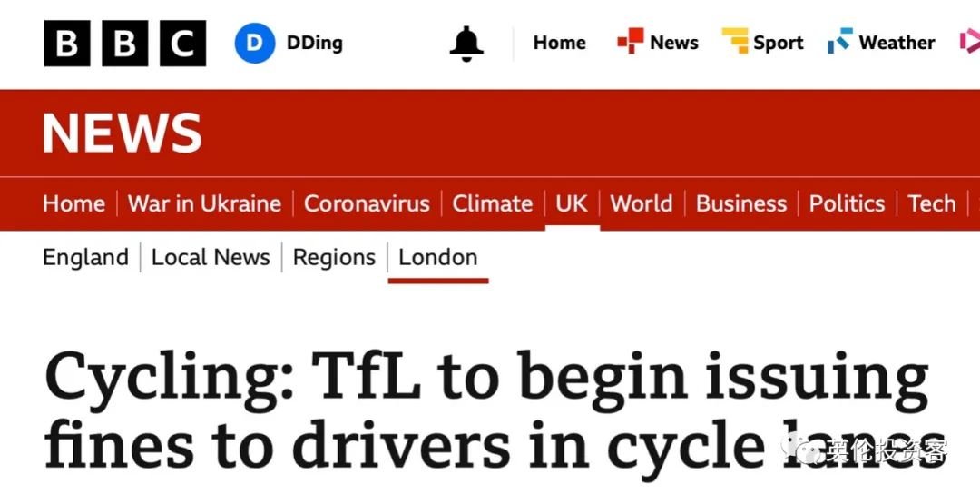This screenshot has width=980, height=494.
Task: Click the red News icon
Action: [x=630, y=41]
